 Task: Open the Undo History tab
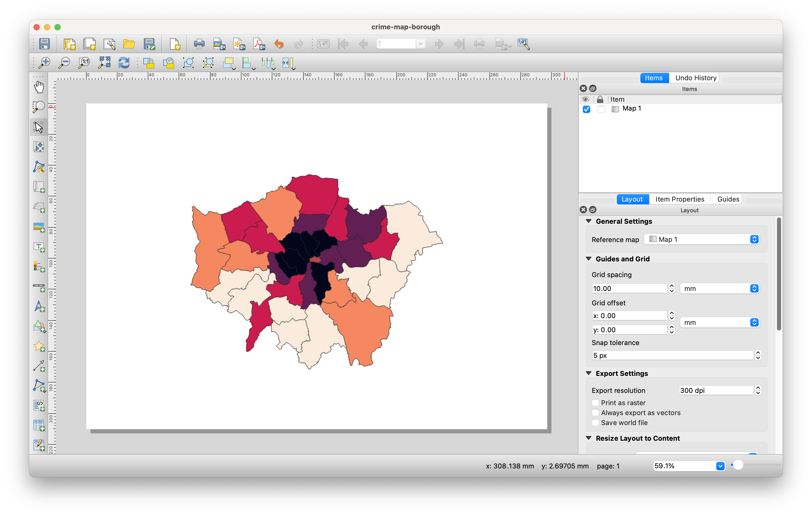point(695,78)
